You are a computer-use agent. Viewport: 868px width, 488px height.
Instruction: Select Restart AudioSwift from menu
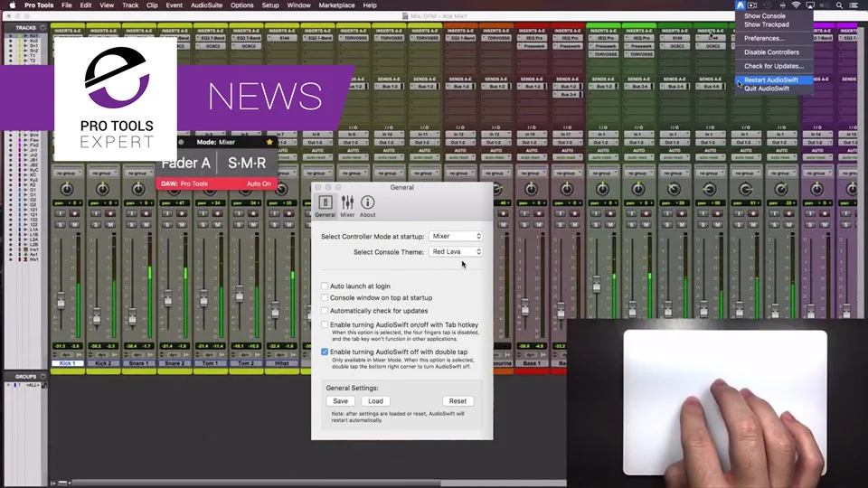coord(774,80)
